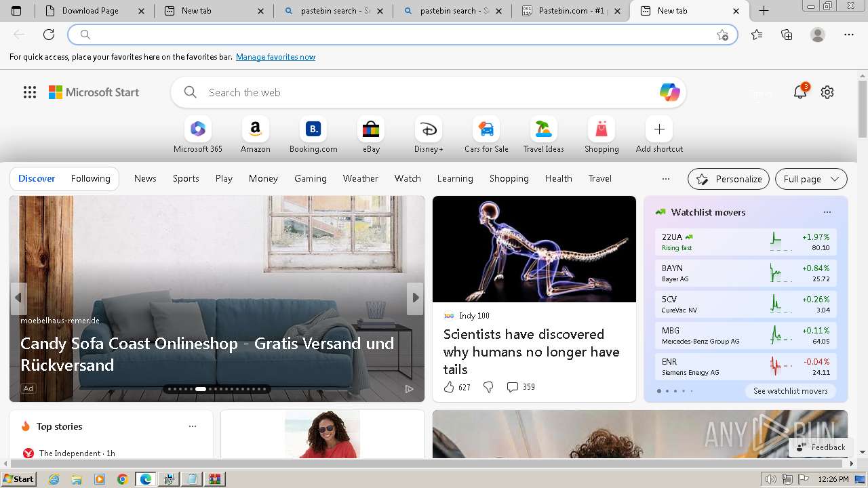The width and height of the screenshot is (868, 488).
Task: Open the Feedback button
Action: 821,447
